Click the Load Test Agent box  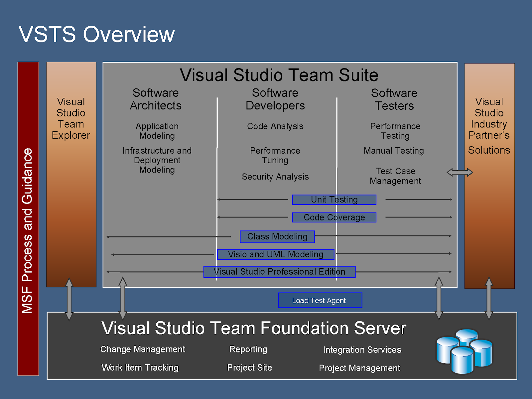(320, 300)
